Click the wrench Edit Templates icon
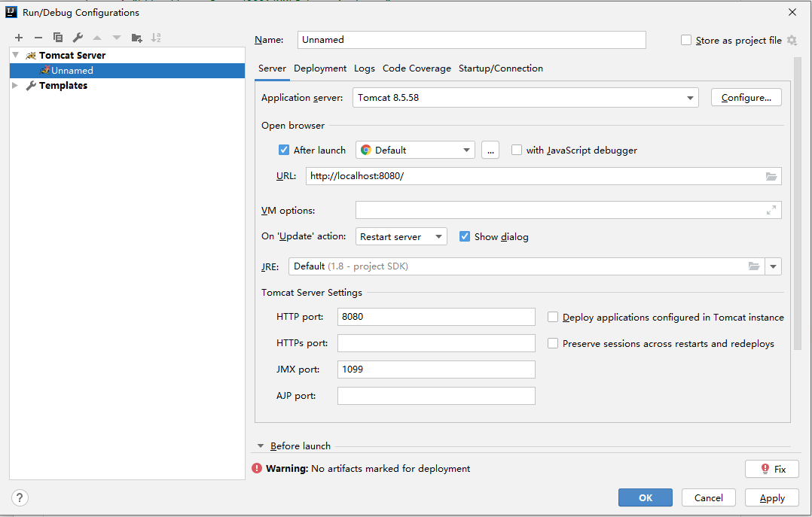The height and width of the screenshot is (517, 812). coord(78,38)
